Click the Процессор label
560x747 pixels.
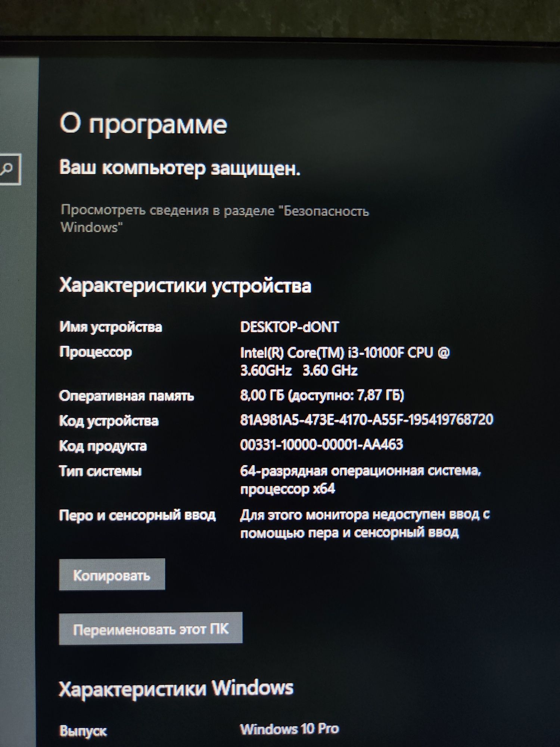[96, 352]
